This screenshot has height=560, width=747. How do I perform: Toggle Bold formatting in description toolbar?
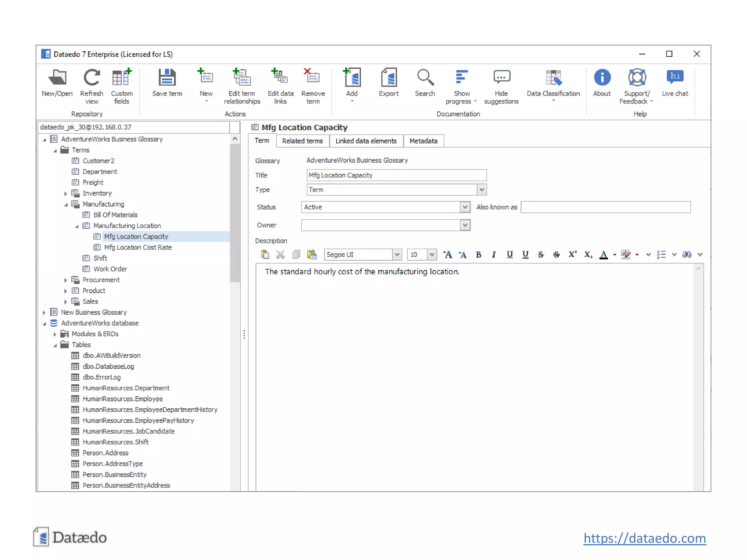(478, 254)
